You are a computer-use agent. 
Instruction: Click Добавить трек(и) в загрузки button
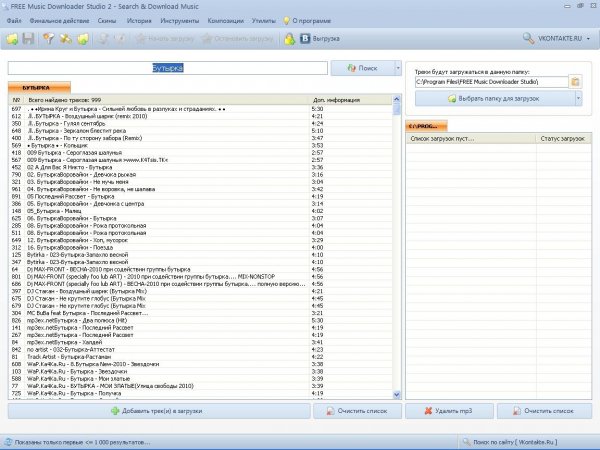click(x=159, y=411)
